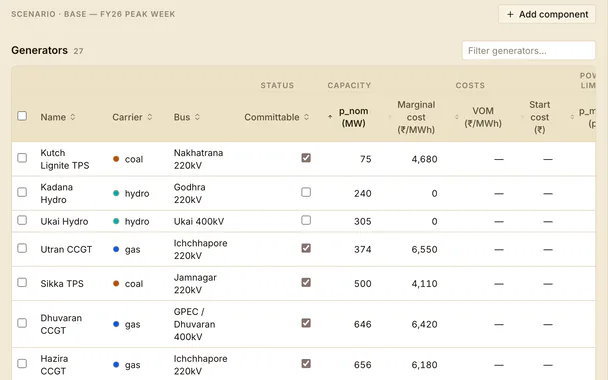Screen dimensions: 608x380
Task: Uncheck Committable for Kutch Lignite TPS
Action: point(306,158)
